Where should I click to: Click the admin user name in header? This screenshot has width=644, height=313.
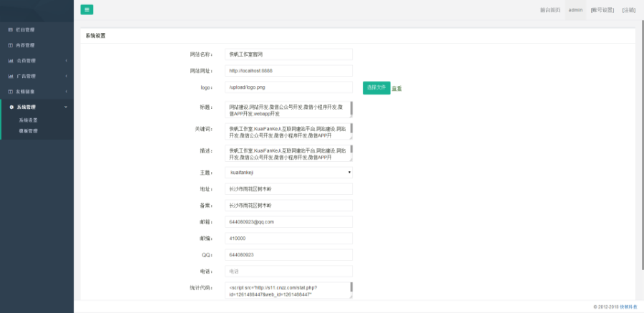pyautogui.click(x=575, y=10)
